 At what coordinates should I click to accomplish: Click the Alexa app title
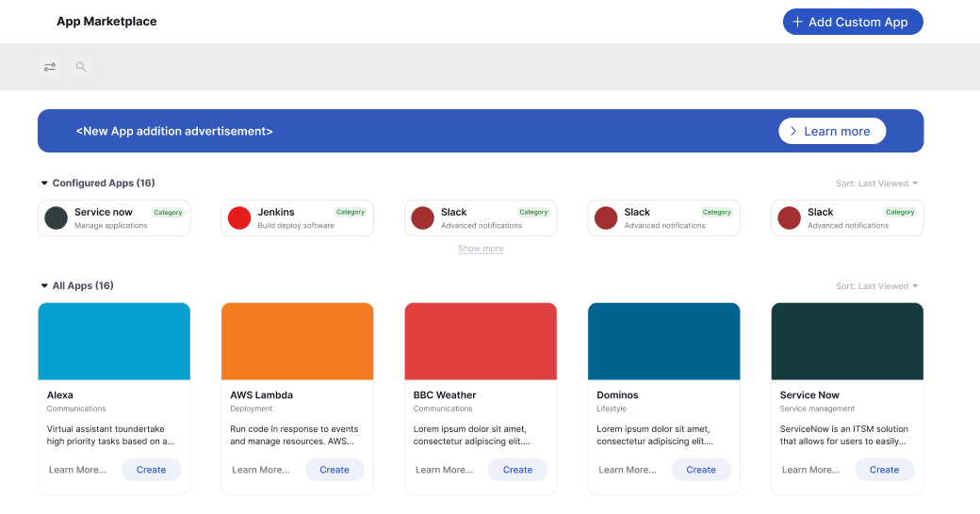coord(60,394)
